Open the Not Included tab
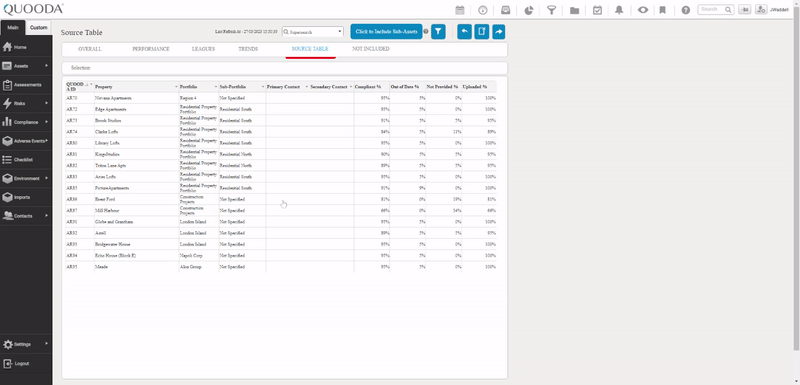Image resolution: width=800 pixels, height=385 pixels. [x=370, y=49]
